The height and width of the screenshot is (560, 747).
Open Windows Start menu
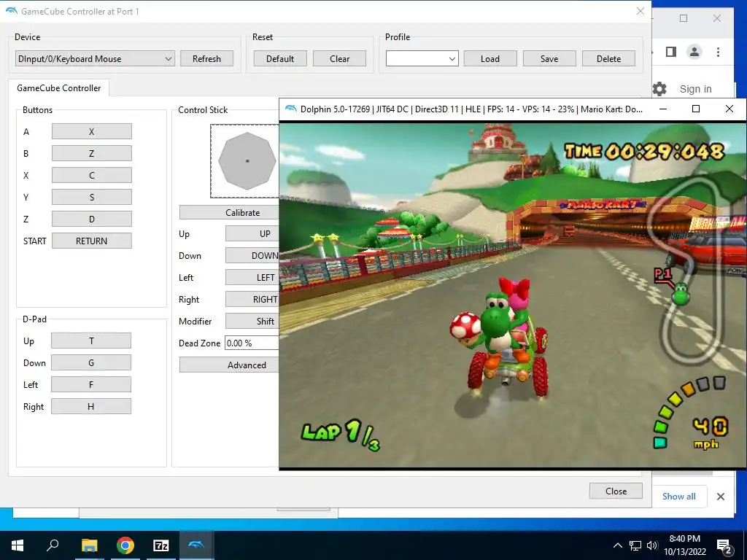(x=18, y=545)
